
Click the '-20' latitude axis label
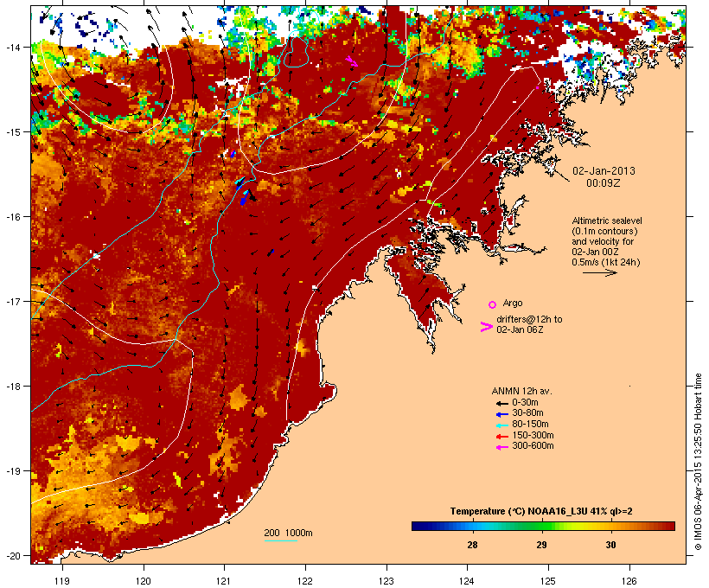pos(12,556)
